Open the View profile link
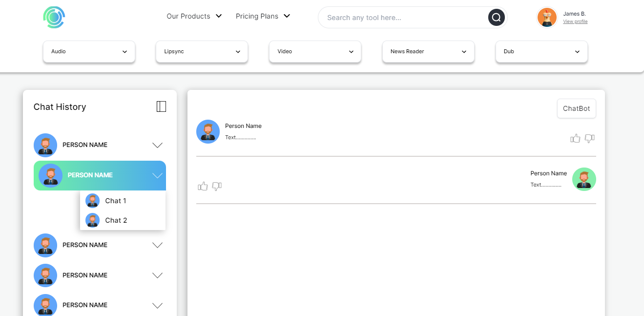Viewport: 644px width, 316px height. click(x=575, y=21)
